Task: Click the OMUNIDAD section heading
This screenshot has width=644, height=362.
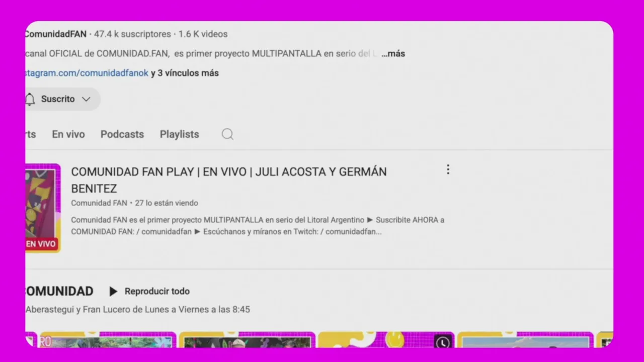Action: click(x=59, y=292)
